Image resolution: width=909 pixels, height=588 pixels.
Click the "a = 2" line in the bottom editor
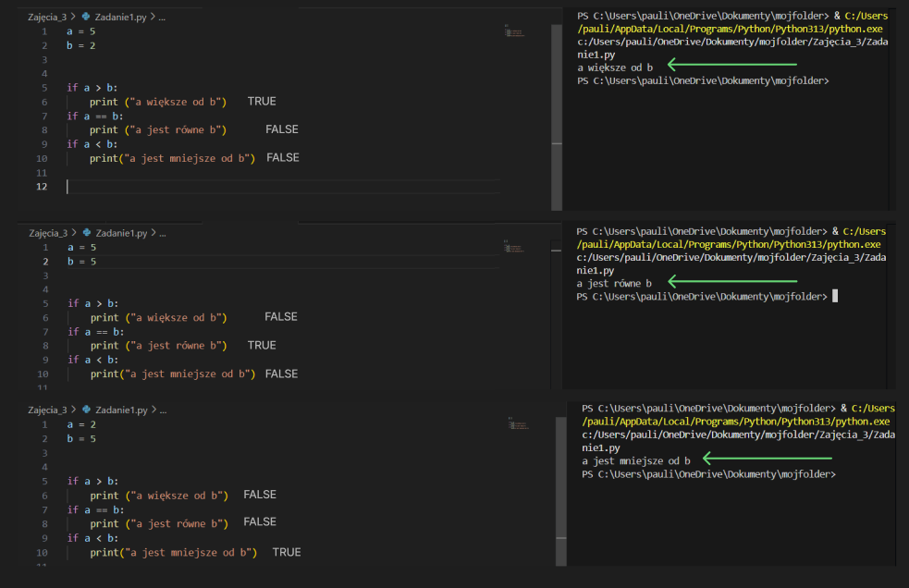tap(81, 424)
